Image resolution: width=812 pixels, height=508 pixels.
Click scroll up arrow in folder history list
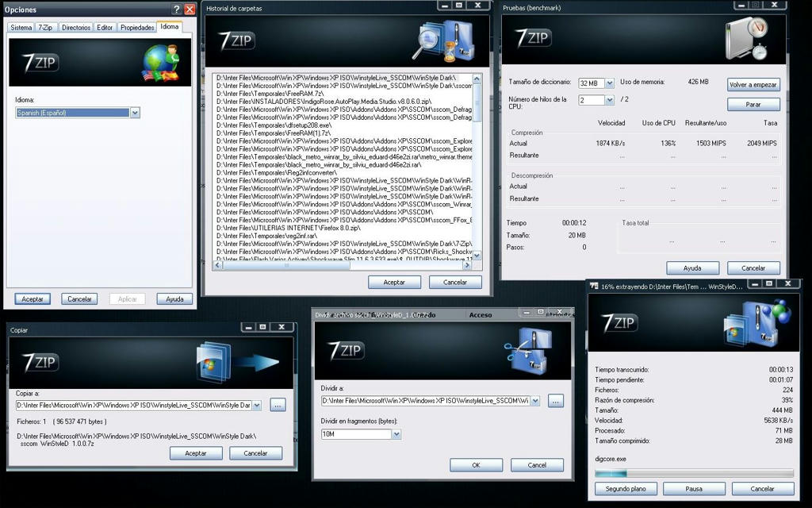477,79
